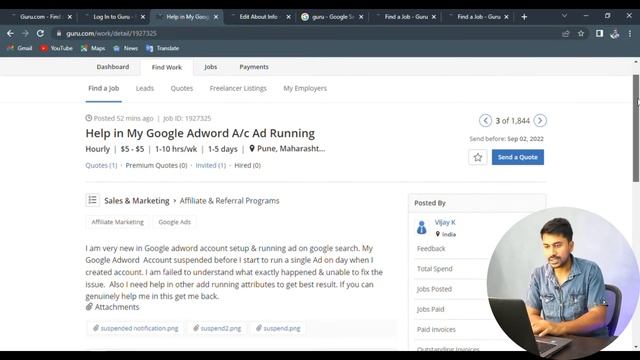Open browser side panel icon
The image size is (640, 360).
[x=599, y=33]
